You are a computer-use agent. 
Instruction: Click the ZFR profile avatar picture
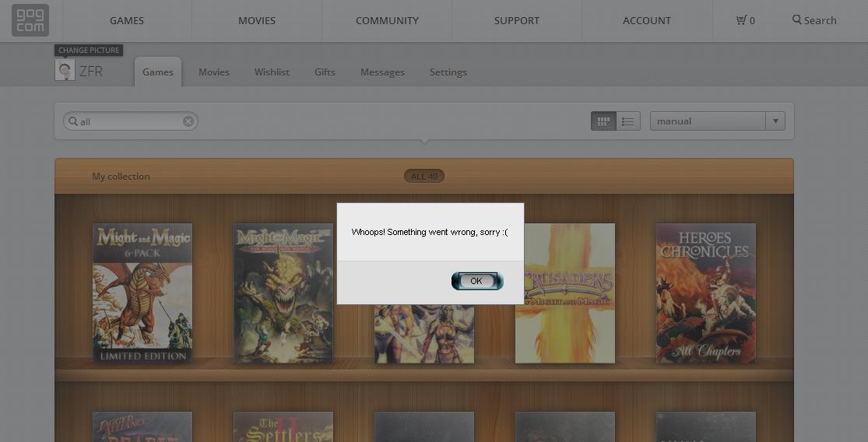[65, 70]
